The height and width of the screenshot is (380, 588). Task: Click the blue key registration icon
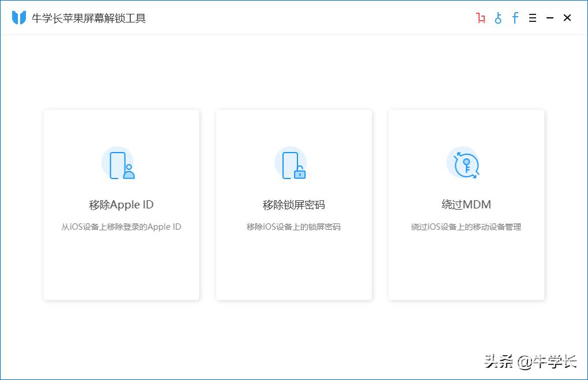(x=498, y=18)
